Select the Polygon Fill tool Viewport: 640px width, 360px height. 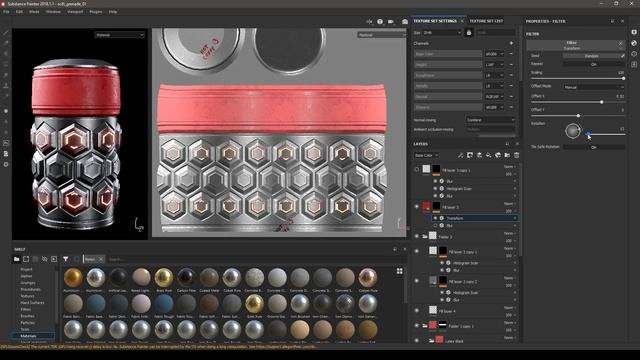tap(6, 64)
